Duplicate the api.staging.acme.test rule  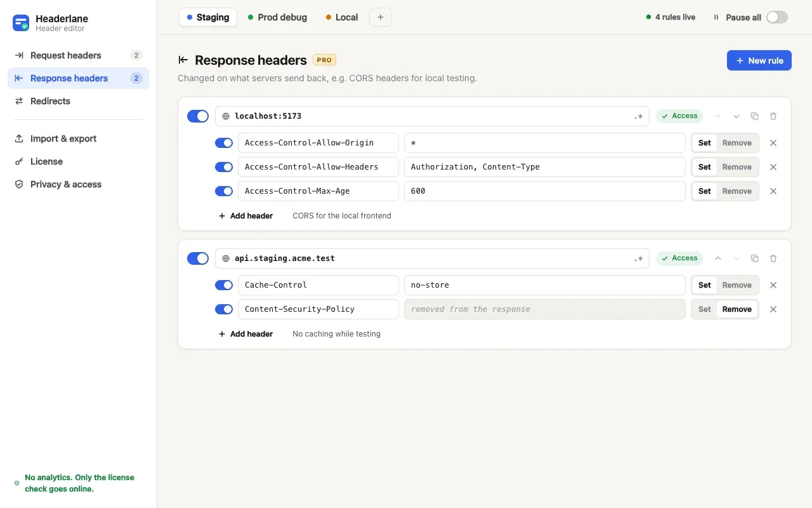point(754,258)
